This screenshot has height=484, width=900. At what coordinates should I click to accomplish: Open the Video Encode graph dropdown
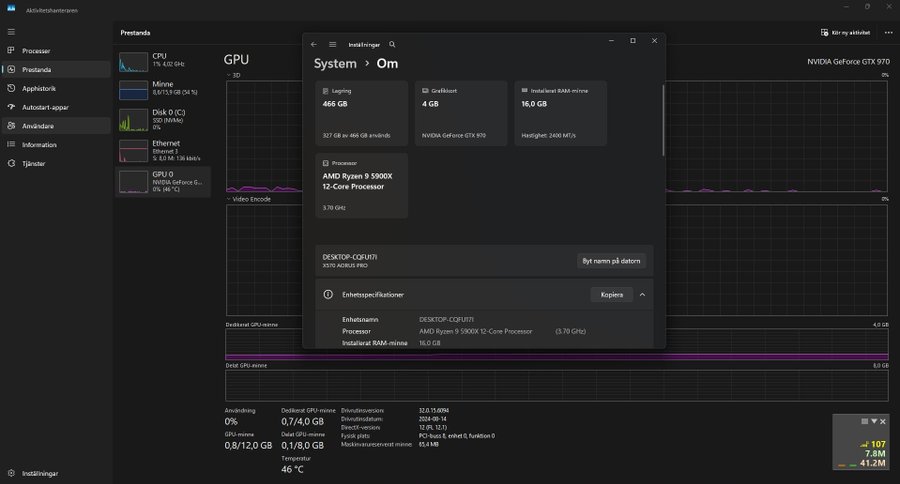point(228,199)
